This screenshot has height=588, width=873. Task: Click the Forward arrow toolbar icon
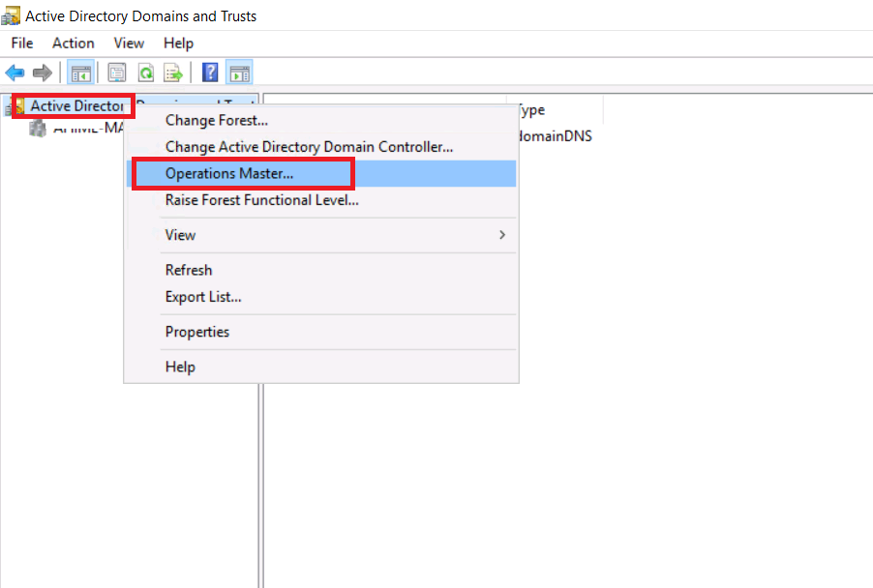pos(43,73)
